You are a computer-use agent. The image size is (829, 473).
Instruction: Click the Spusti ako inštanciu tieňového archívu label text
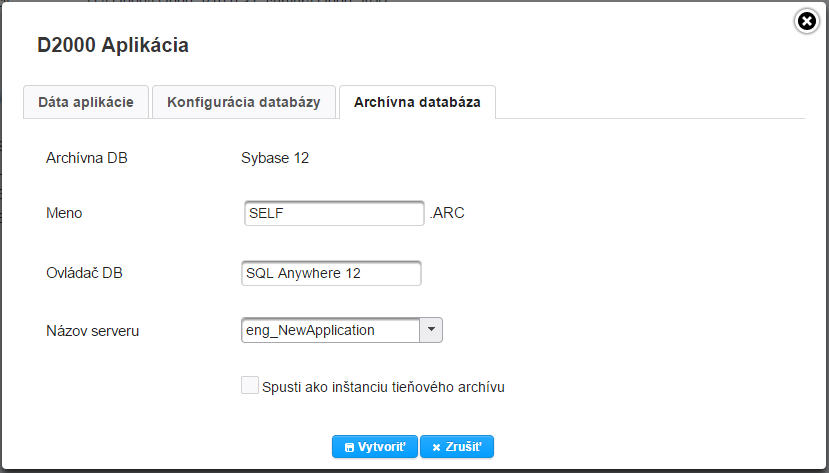pos(382,386)
